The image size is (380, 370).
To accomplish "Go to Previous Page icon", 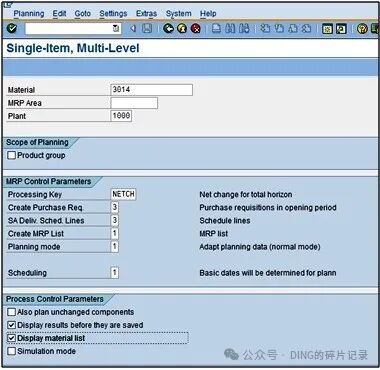I will click(x=279, y=29).
